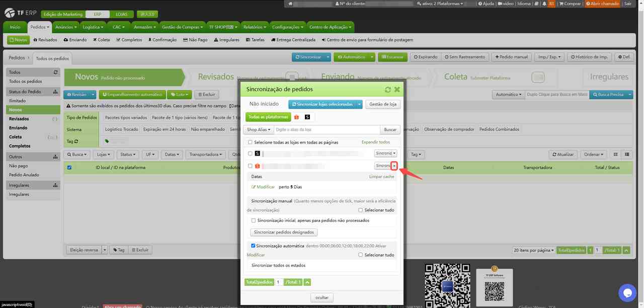Click the green up-arrow pagination icon in dialog

point(307,282)
